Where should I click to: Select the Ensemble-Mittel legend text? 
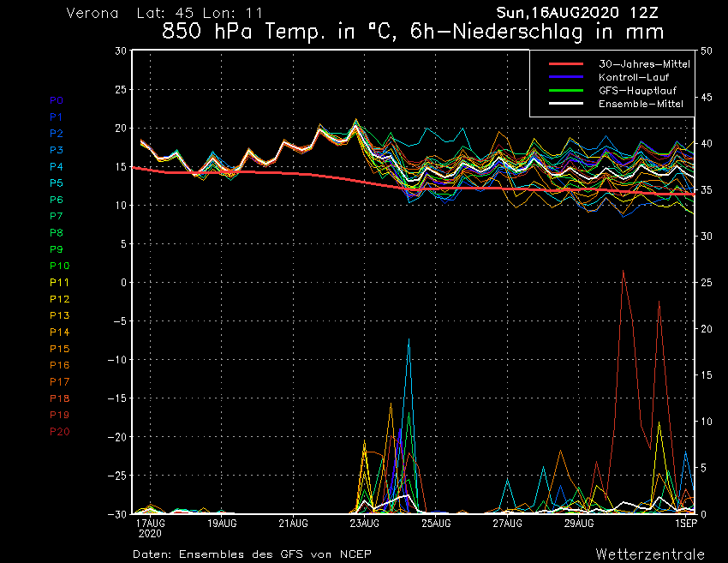[641, 103]
